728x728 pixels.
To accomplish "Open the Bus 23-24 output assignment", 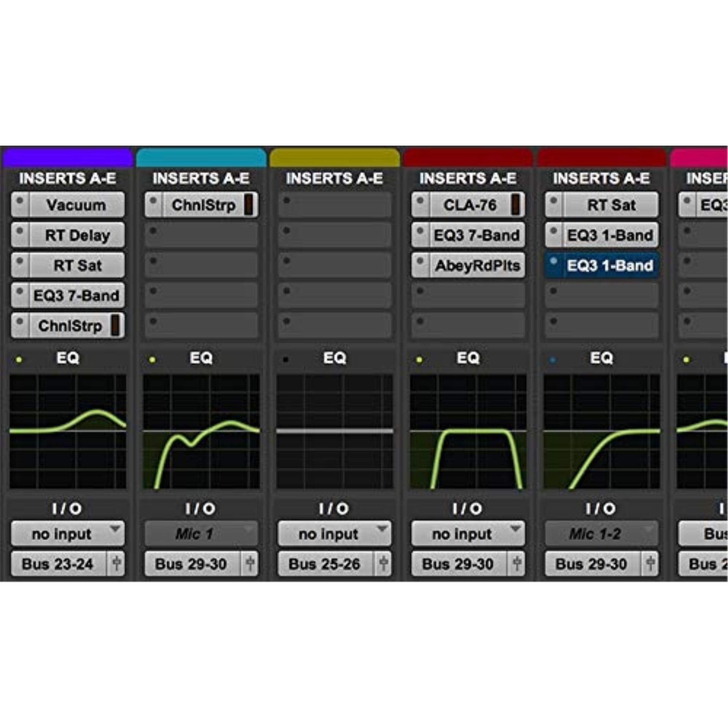I will [x=58, y=563].
